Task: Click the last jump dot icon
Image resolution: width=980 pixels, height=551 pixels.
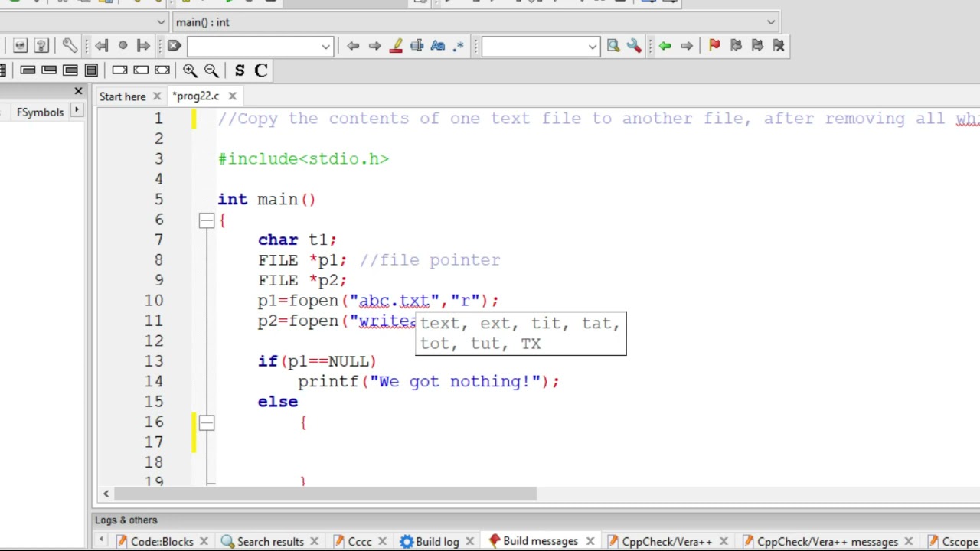Action: [x=122, y=46]
